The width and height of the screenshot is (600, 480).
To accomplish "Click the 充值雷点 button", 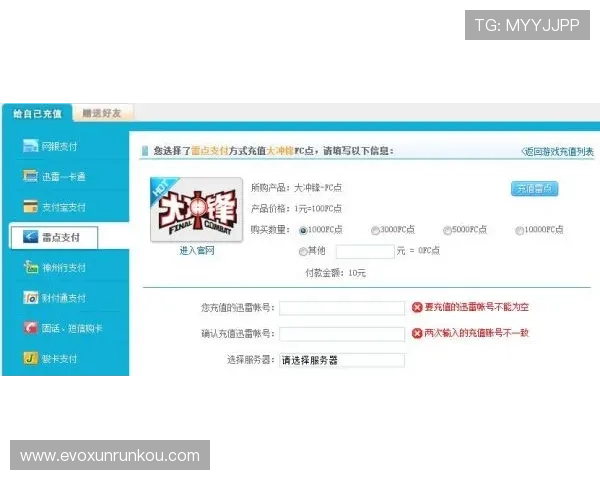I will [534, 188].
